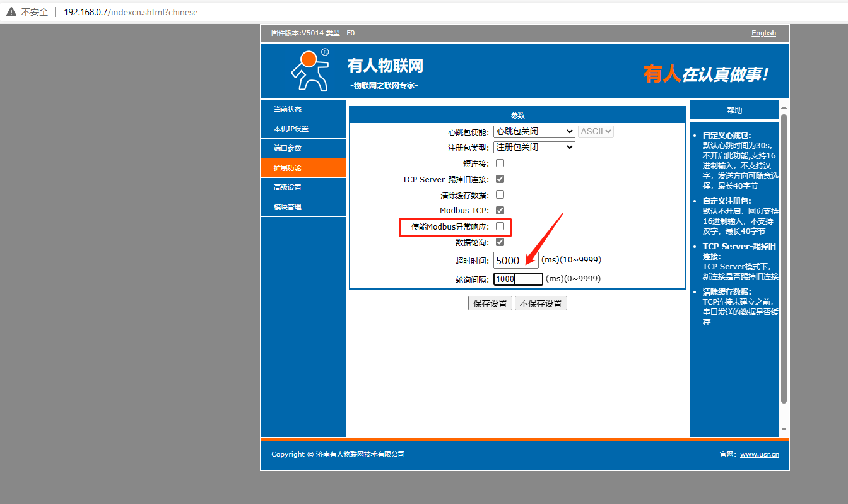Click the 自定义注册包 help heading

pyautogui.click(x=727, y=201)
